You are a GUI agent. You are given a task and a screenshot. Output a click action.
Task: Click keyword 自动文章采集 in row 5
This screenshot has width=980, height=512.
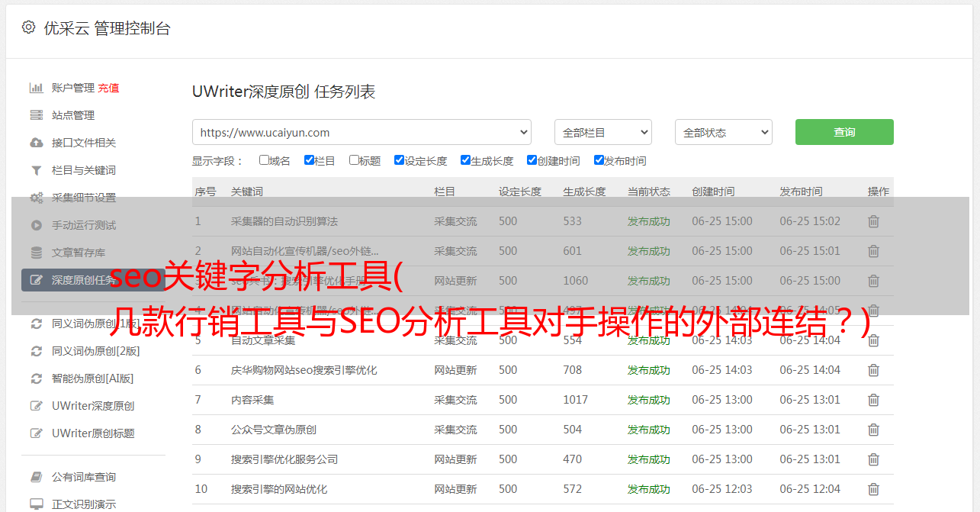[x=263, y=340]
